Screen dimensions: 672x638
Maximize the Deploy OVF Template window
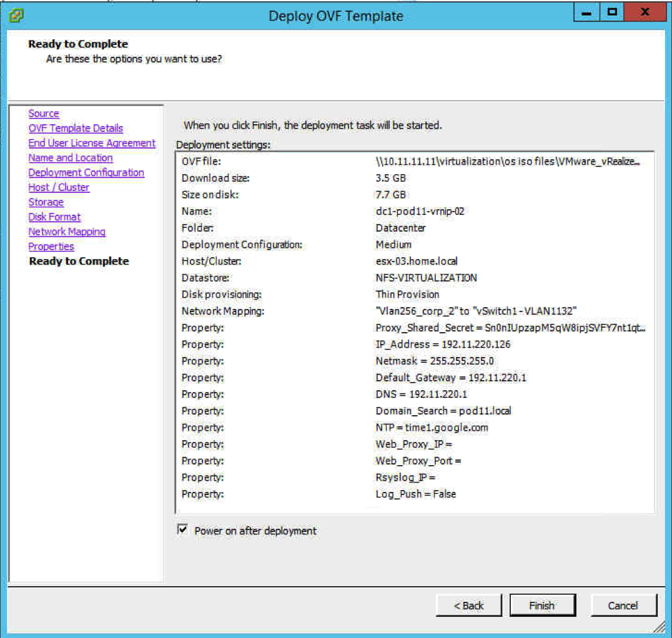[612, 12]
